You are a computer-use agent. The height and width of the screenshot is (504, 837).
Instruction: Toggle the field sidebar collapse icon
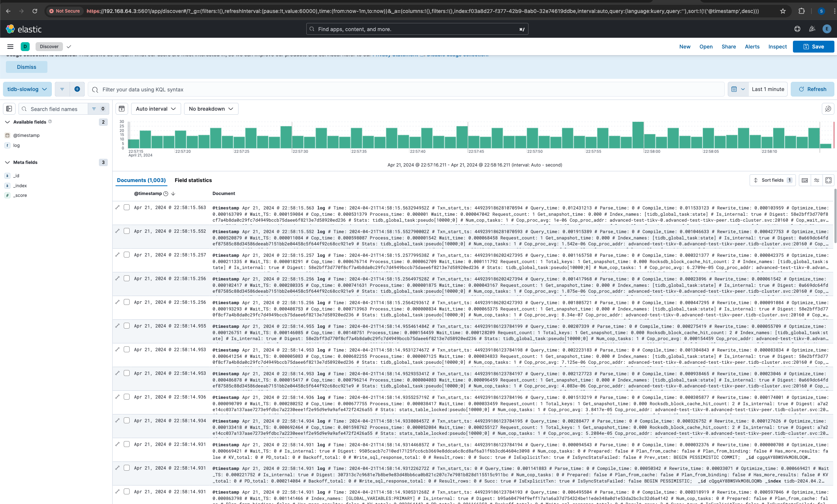pyautogui.click(x=9, y=109)
